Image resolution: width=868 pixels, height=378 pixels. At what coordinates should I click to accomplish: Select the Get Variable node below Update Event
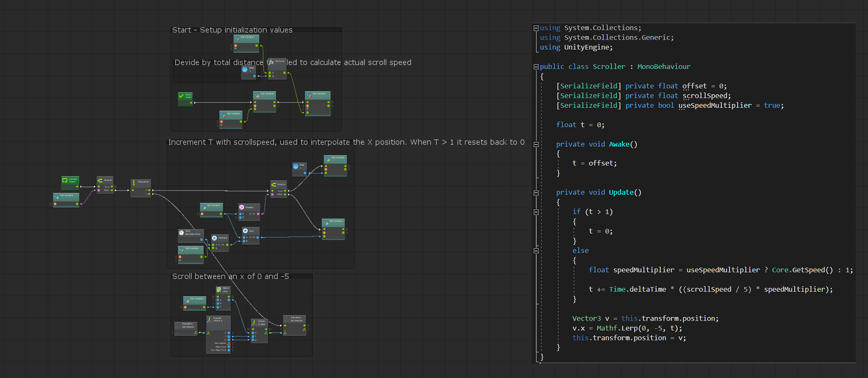pyautogui.click(x=66, y=200)
